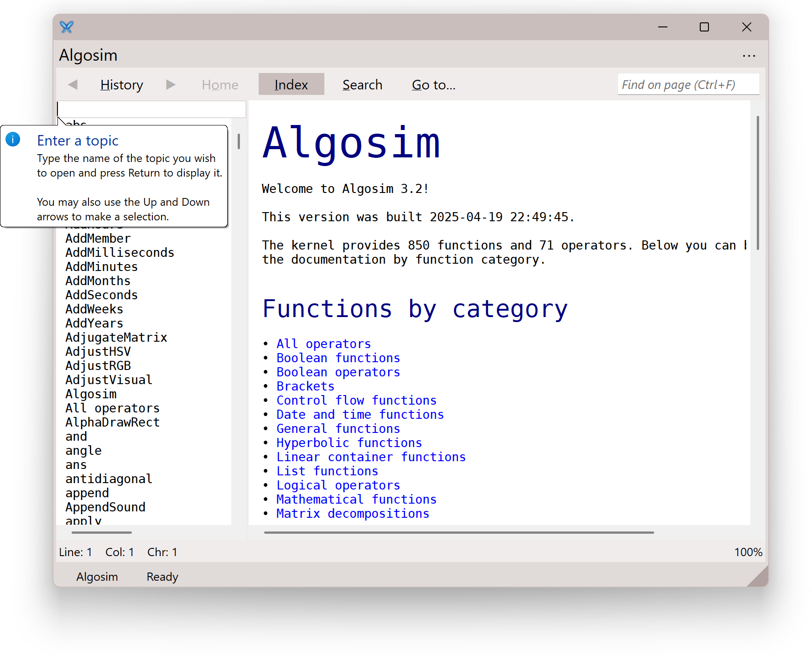The width and height of the screenshot is (812, 656).
Task: Open the General functions link
Action: [x=338, y=428]
